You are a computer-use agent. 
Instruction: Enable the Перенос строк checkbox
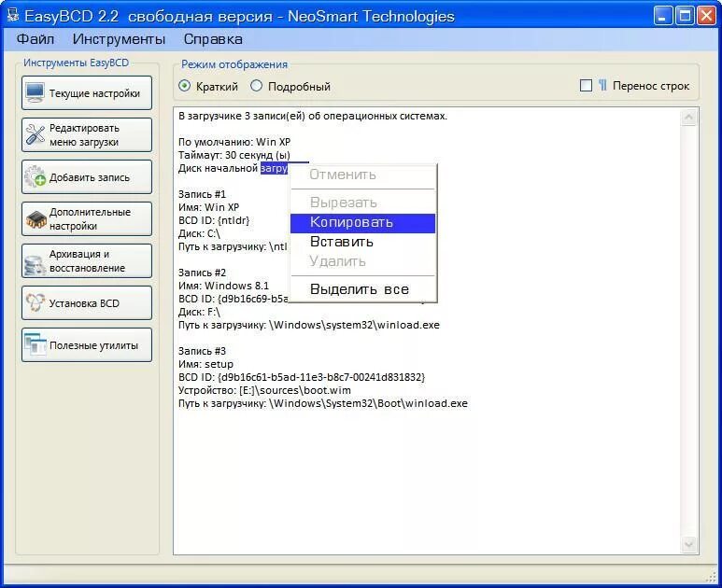(x=586, y=86)
